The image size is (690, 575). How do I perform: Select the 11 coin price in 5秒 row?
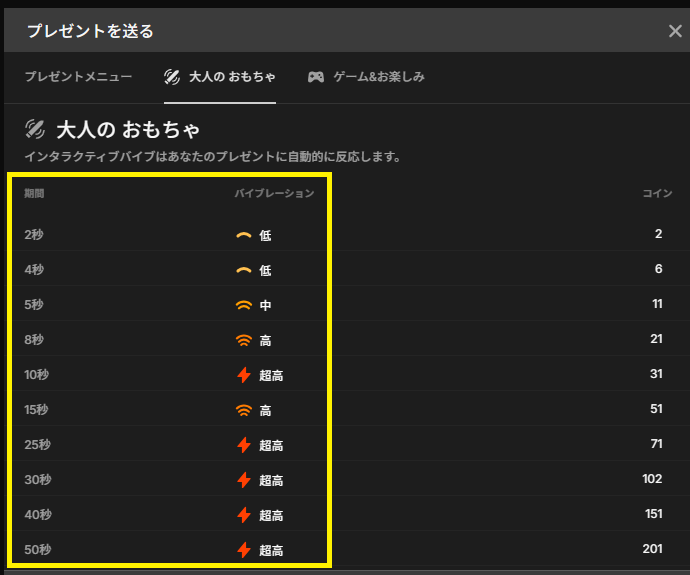pyautogui.click(x=656, y=305)
